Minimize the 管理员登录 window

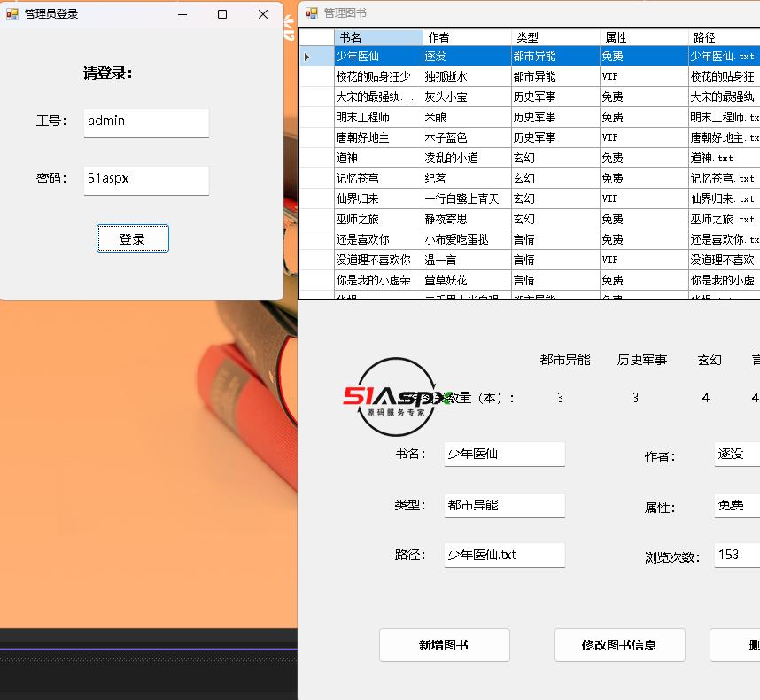tap(182, 14)
